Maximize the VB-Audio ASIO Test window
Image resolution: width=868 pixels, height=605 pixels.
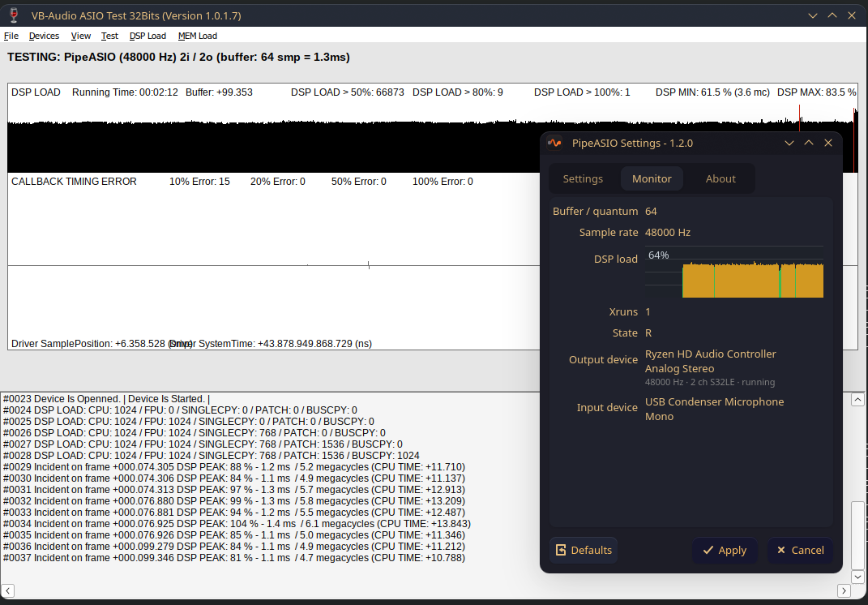pos(832,15)
